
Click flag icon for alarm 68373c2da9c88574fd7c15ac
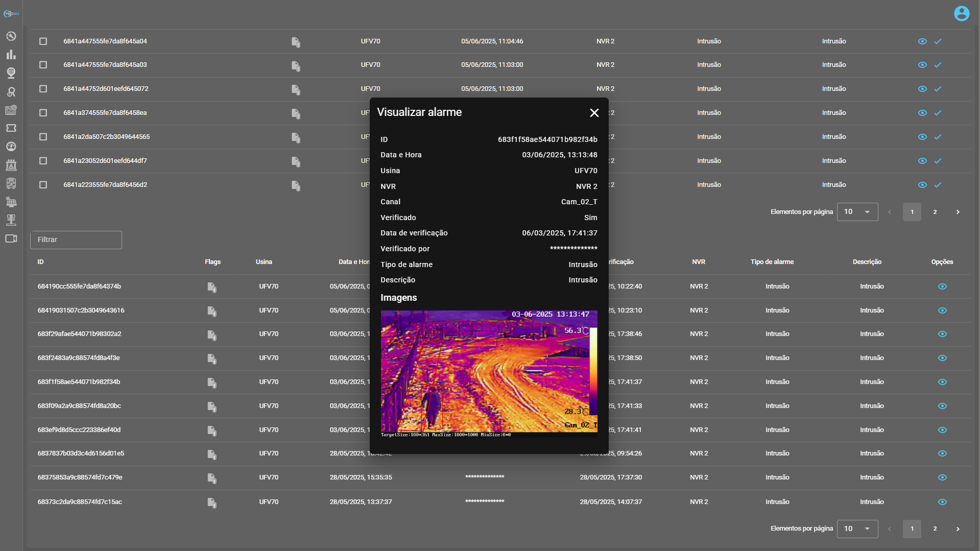click(x=212, y=502)
